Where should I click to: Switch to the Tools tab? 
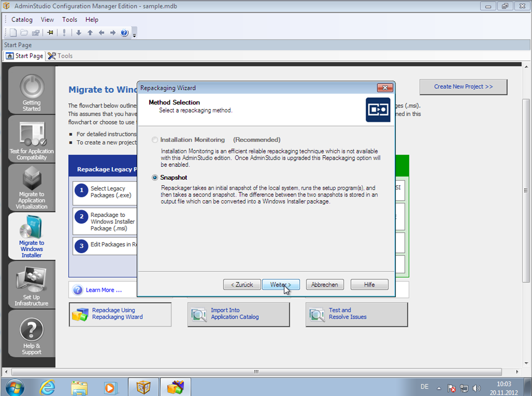(60, 56)
